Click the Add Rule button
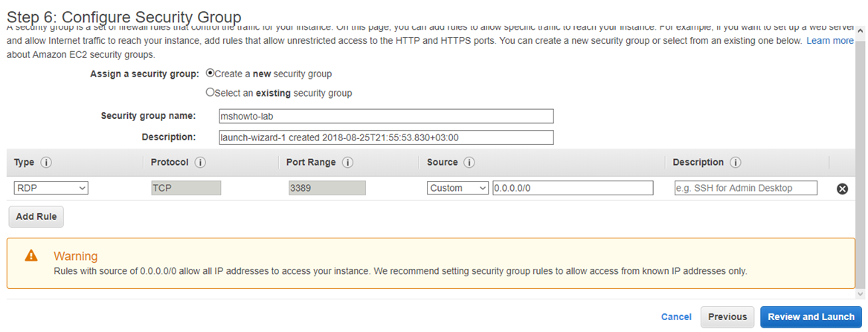Screen dimensions: 868x332 pyautogui.click(x=36, y=217)
